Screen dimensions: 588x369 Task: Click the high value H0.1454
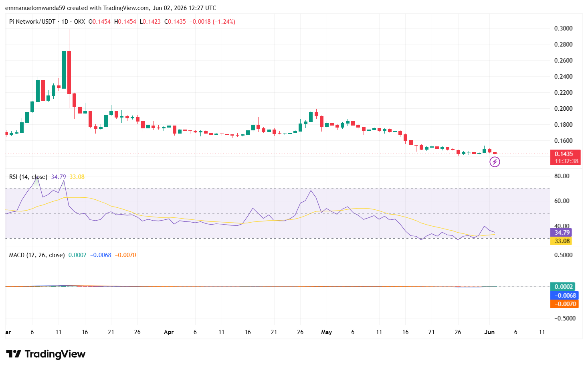point(125,22)
